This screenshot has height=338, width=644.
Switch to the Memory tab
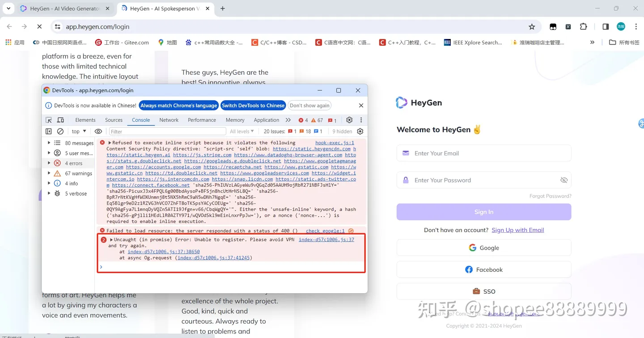235,120
